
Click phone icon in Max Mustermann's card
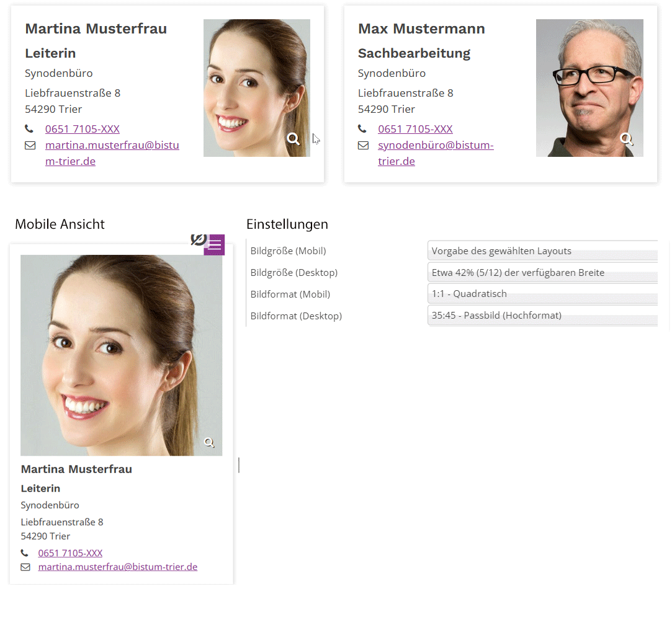[x=362, y=129]
